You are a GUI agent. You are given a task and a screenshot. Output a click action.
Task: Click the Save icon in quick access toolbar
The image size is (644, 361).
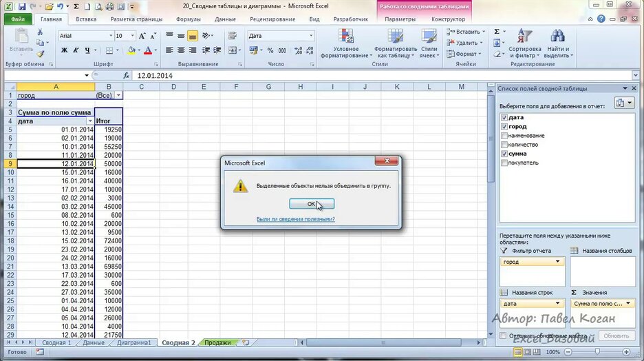point(22,7)
